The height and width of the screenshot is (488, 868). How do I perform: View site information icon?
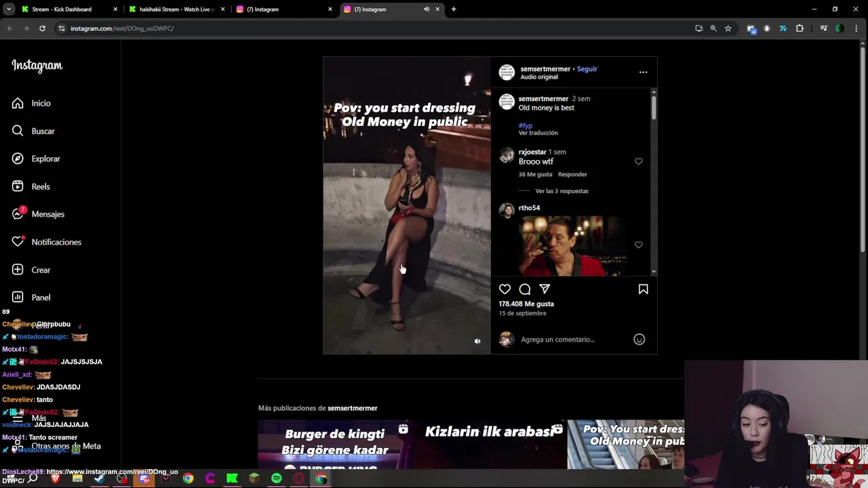tap(62, 28)
